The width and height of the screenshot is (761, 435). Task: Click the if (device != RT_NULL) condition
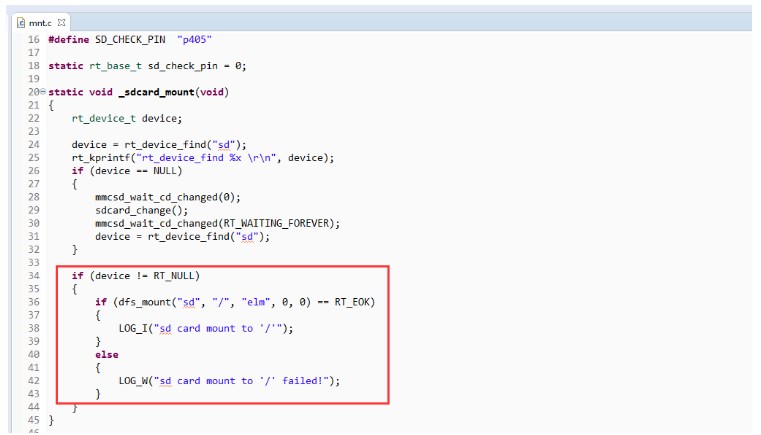tap(136, 276)
